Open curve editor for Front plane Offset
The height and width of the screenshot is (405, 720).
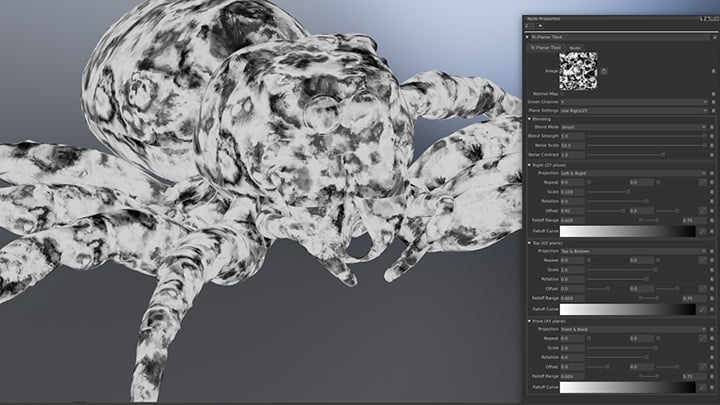(x=703, y=367)
